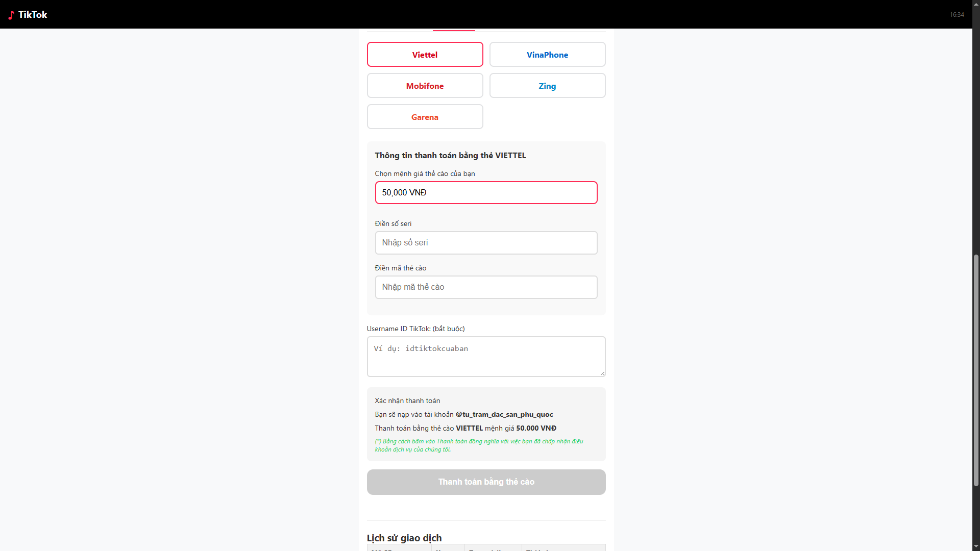Image resolution: width=980 pixels, height=551 pixels.
Task: Click the TikTok music note logo icon
Action: pos(11,15)
